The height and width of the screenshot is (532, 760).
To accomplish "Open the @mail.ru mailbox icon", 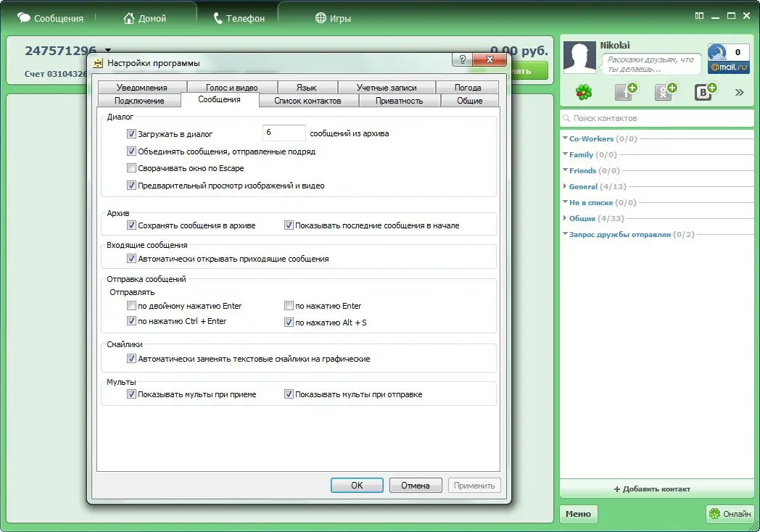I will (729, 58).
